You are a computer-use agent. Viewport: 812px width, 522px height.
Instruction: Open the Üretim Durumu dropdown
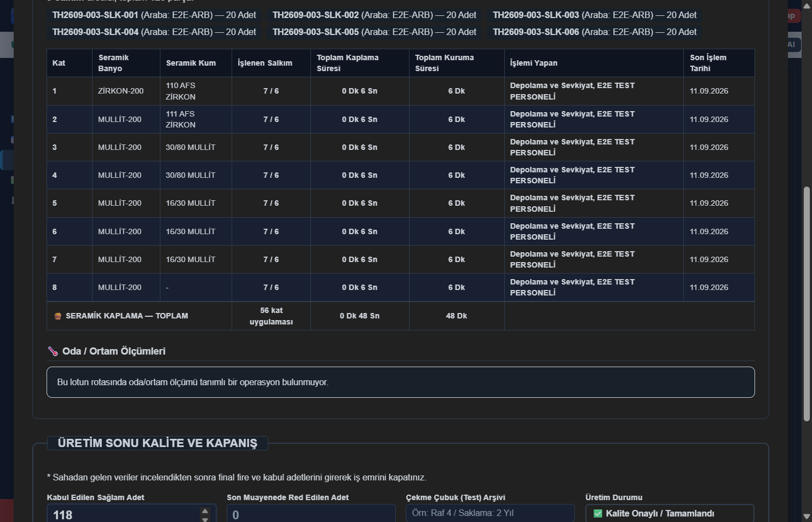pyautogui.click(x=670, y=513)
